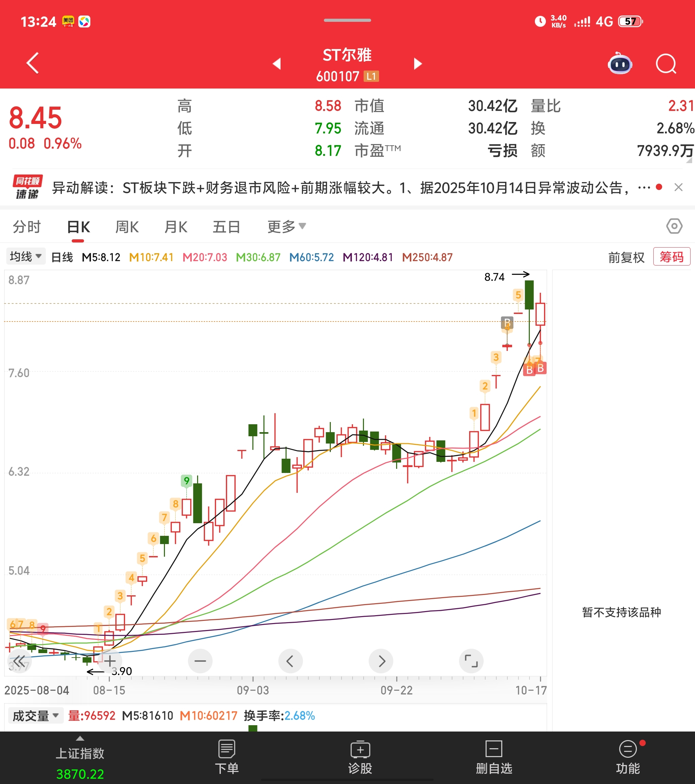Switch to the 分时 tab
Screen dimensions: 695x784
coord(27,227)
